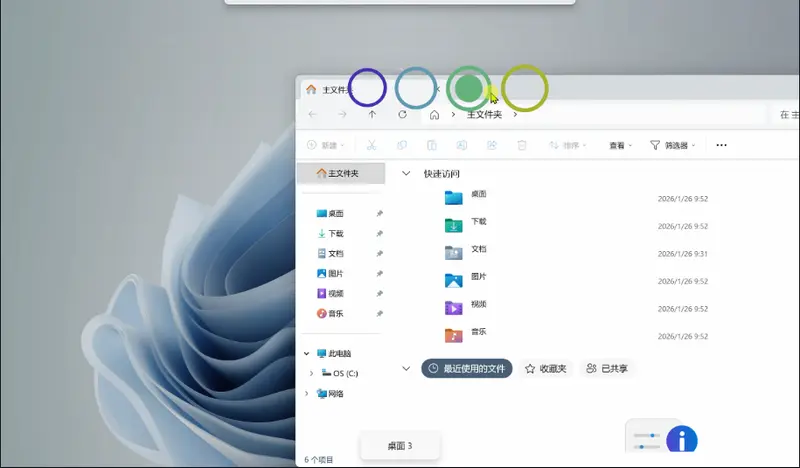Expand the 网络 tree node arrow
This screenshot has height=468, width=800.
tap(307, 393)
